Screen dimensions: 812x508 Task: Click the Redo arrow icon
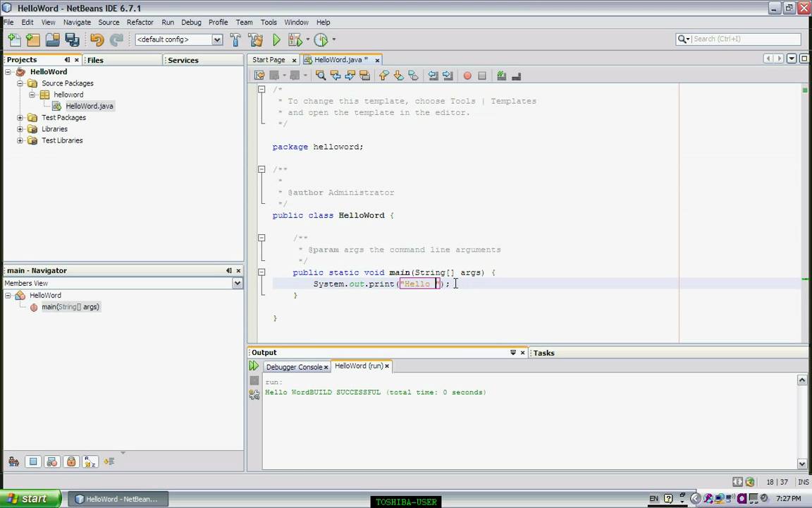tap(116, 40)
